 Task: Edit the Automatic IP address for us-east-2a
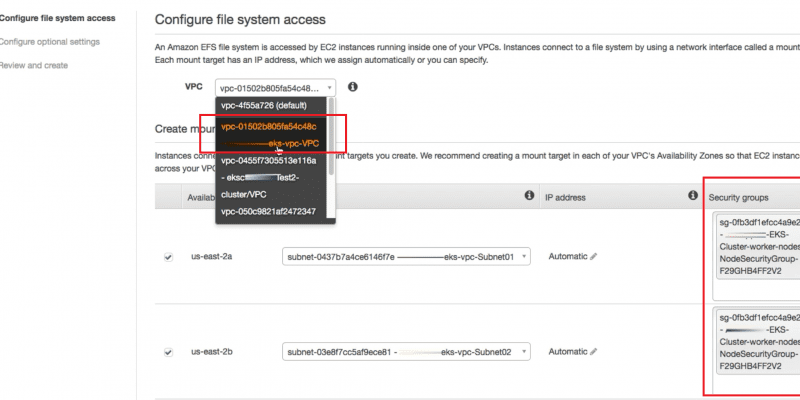tap(593, 257)
